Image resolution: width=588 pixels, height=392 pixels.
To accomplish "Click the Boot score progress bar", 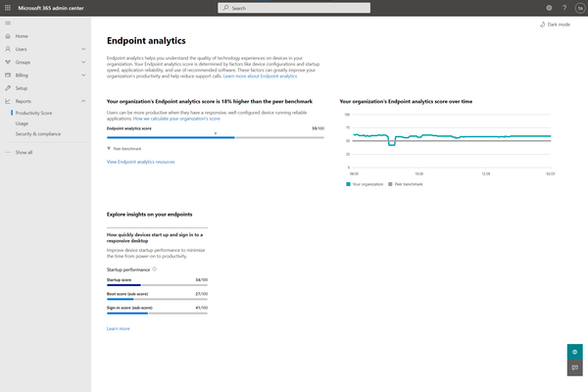I will [x=157, y=299].
